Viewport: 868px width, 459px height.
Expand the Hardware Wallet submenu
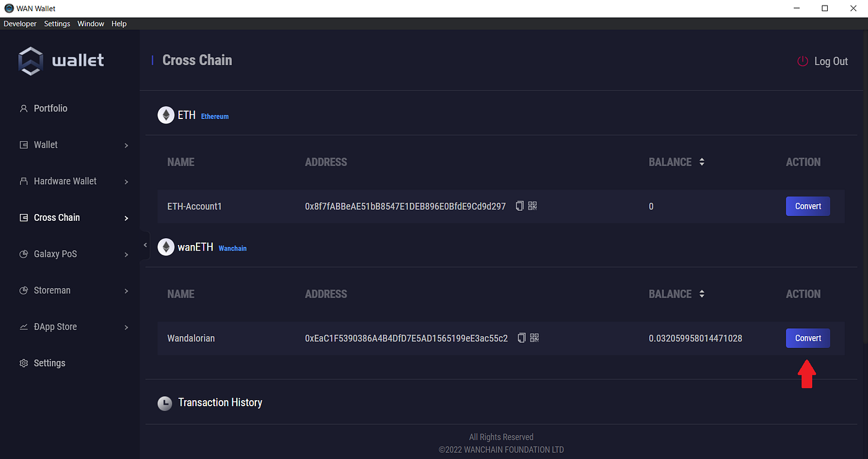126,182
